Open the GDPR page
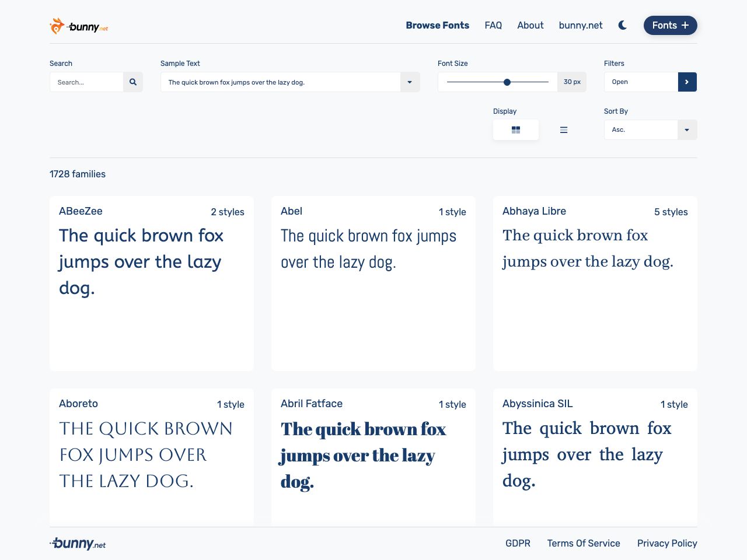This screenshot has width=747, height=560. 518,543
